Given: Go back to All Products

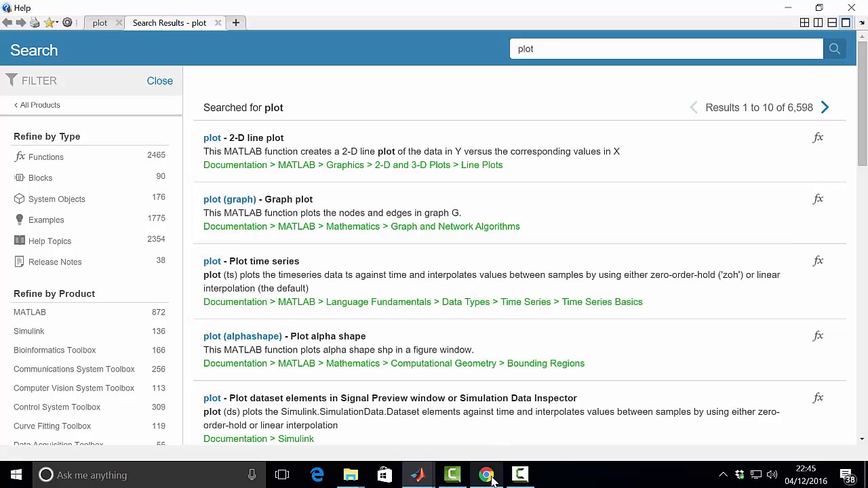Looking at the screenshot, I should tap(37, 105).
